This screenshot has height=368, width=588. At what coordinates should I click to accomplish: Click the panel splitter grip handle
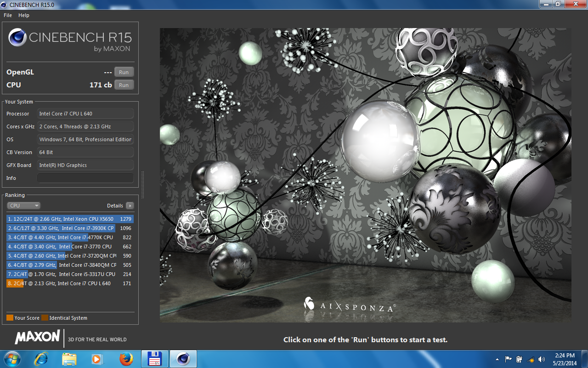coord(142,184)
